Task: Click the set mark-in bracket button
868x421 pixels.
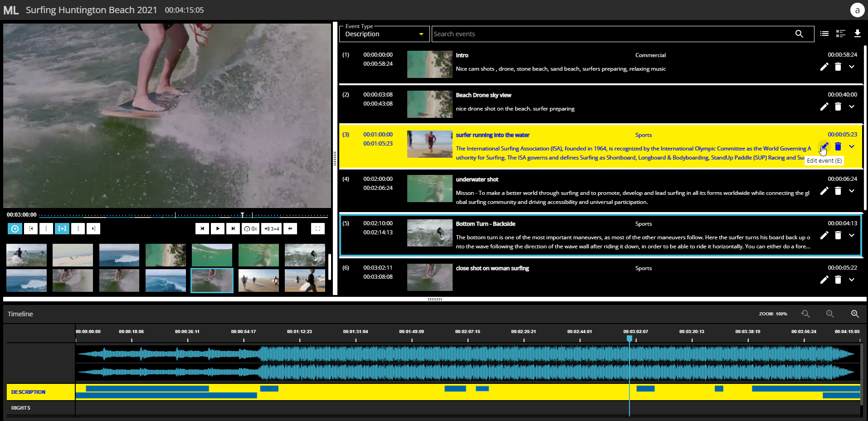Action: 46,229
